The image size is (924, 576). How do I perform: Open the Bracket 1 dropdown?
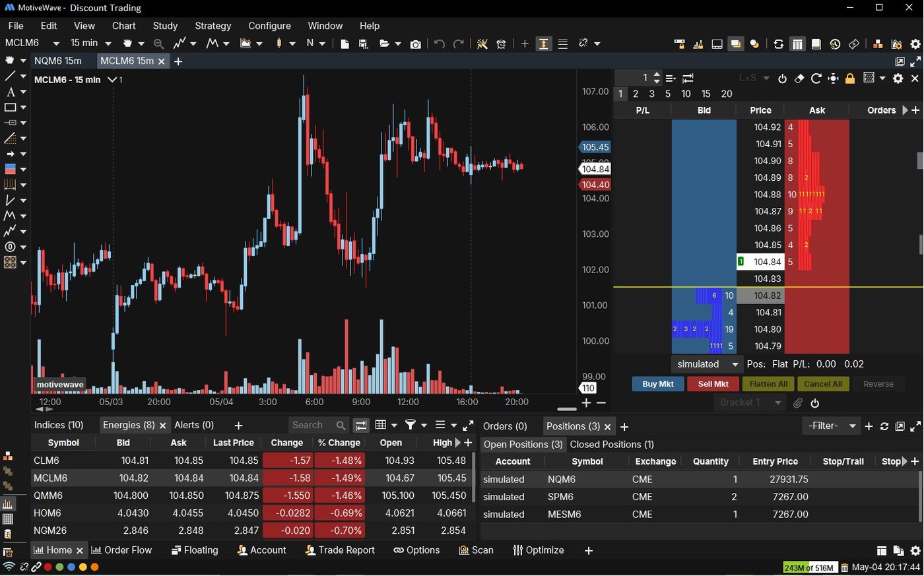point(748,402)
